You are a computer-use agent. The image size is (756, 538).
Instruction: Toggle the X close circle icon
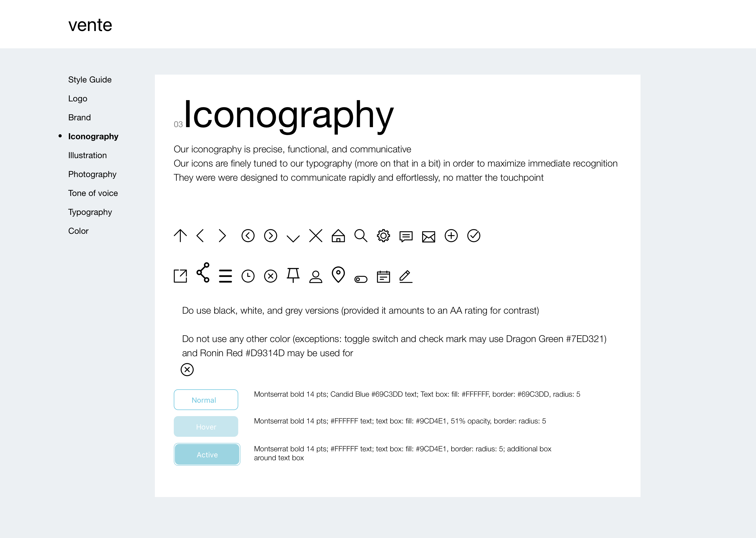click(x=270, y=275)
